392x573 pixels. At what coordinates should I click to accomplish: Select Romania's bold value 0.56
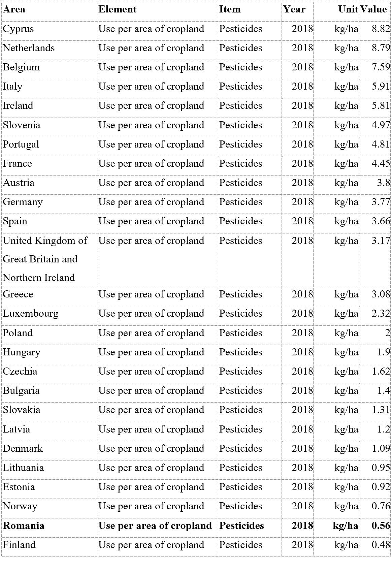pos(381,526)
